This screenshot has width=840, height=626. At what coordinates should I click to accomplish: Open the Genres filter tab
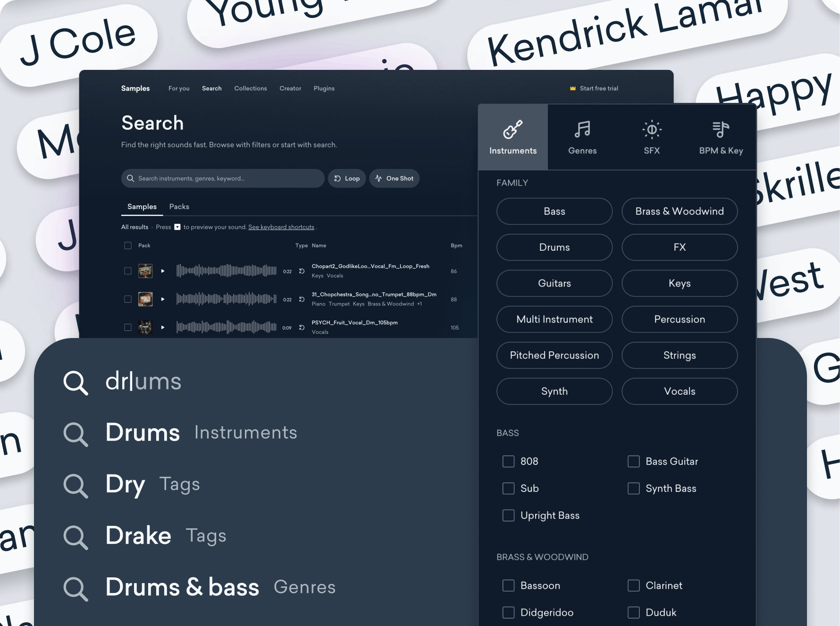click(582, 137)
